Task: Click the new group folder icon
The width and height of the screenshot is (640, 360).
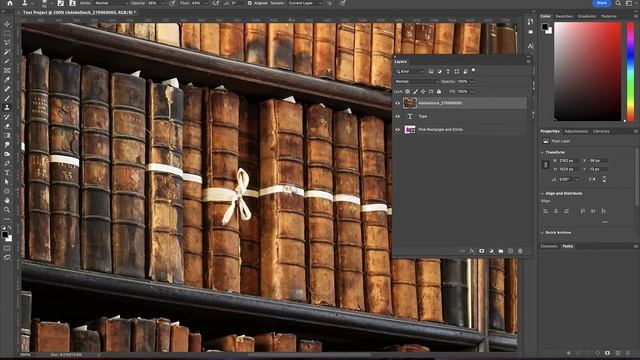Action: coord(501,251)
